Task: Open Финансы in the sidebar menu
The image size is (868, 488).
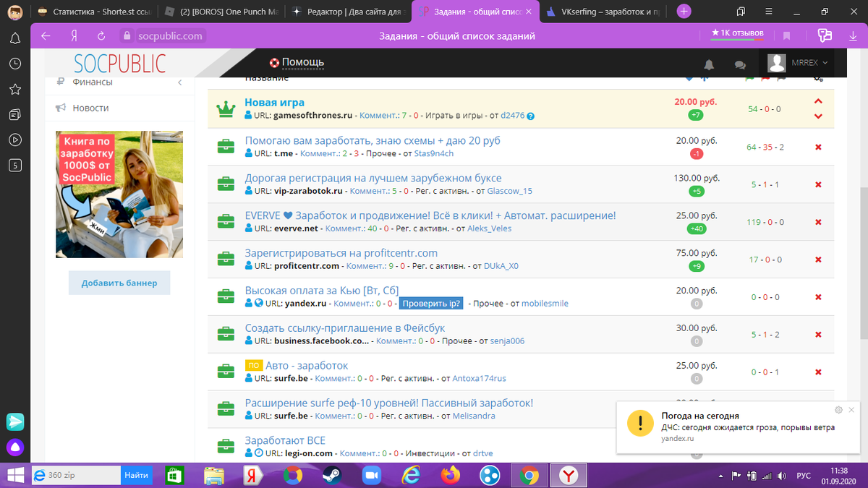Action: pyautogui.click(x=93, y=82)
